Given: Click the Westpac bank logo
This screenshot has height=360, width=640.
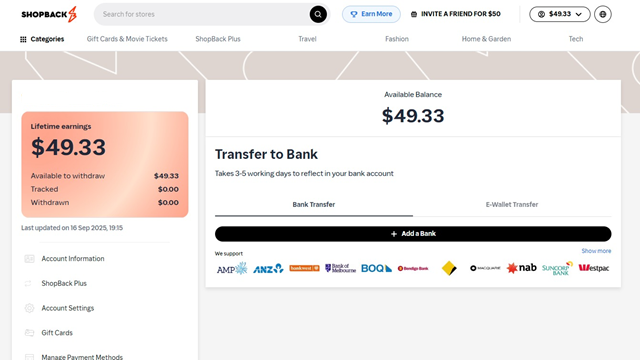Looking at the screenshot, I should click(594, 268).
